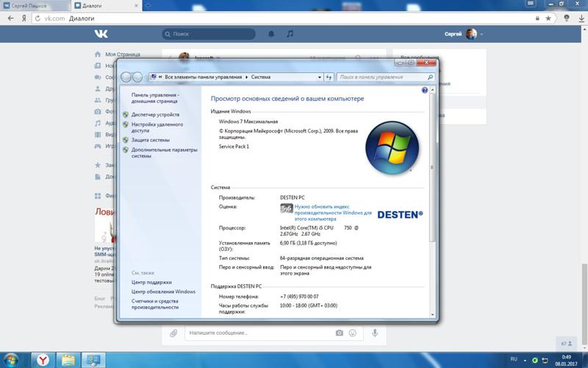Screen dimensions: 588x368
Task: Show hidden tray icons arrow
Action: (525, 360)
